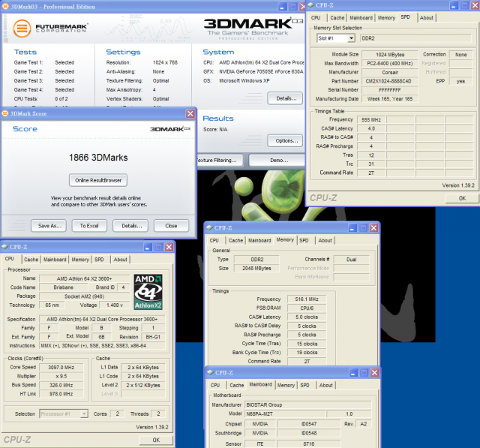Viewport: 480px width, 448px height.
Task: Click the 1866 3DMarks score text
Action: (98, 158)
